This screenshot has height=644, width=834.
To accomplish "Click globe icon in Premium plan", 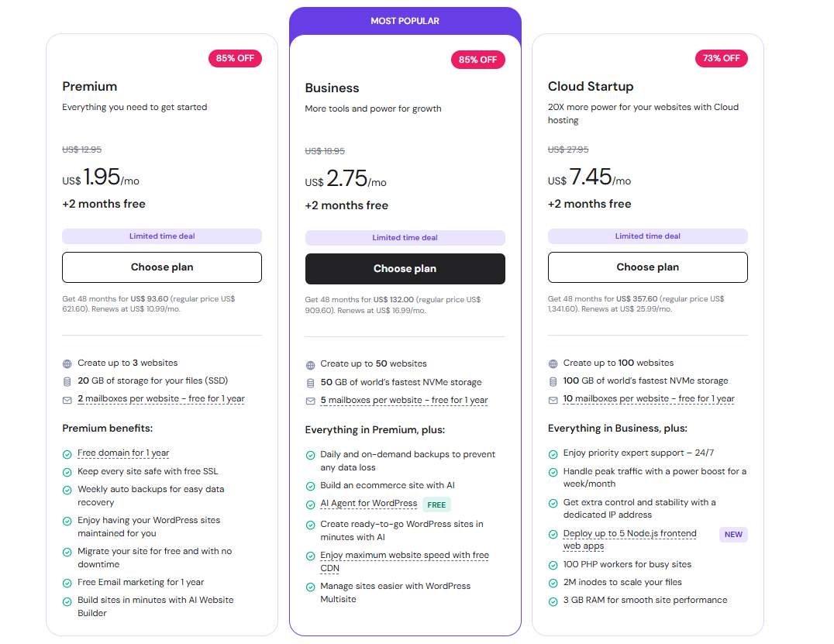I will coord(67,363).
